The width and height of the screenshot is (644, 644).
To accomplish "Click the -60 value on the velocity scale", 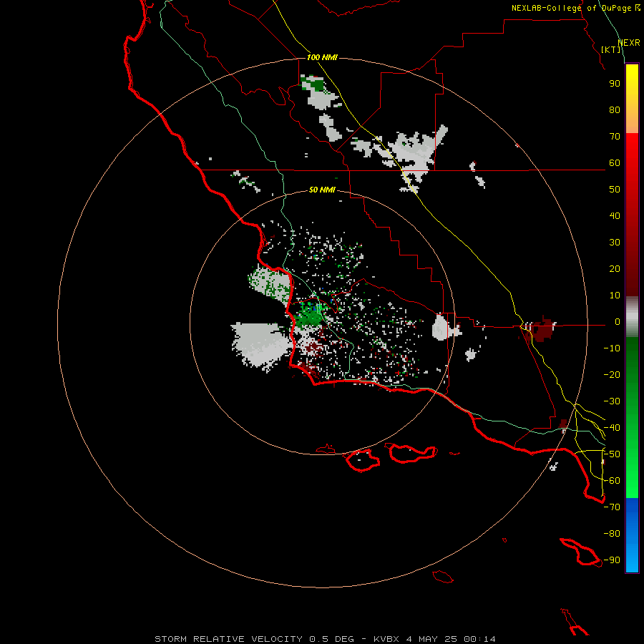I will 612,481.
